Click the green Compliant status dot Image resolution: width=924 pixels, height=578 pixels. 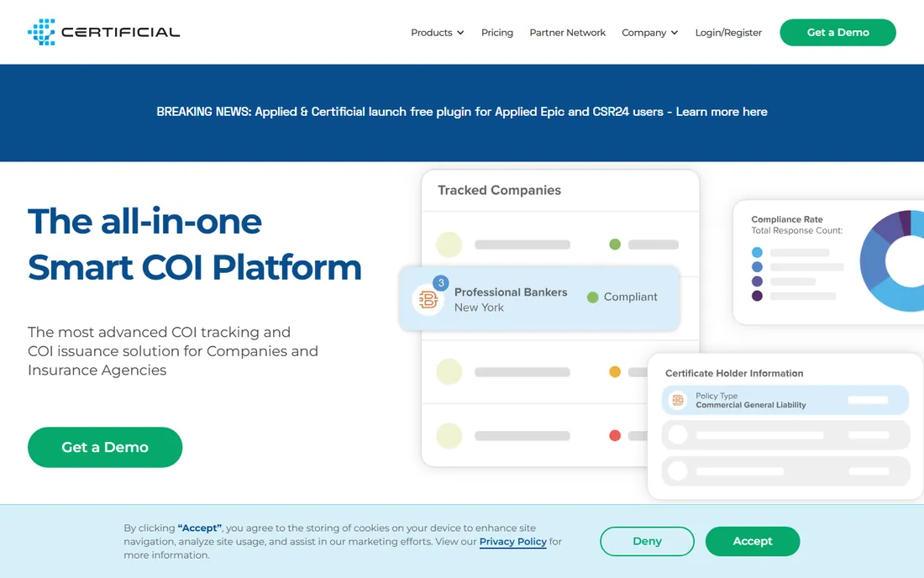click(x=592, y=297)
